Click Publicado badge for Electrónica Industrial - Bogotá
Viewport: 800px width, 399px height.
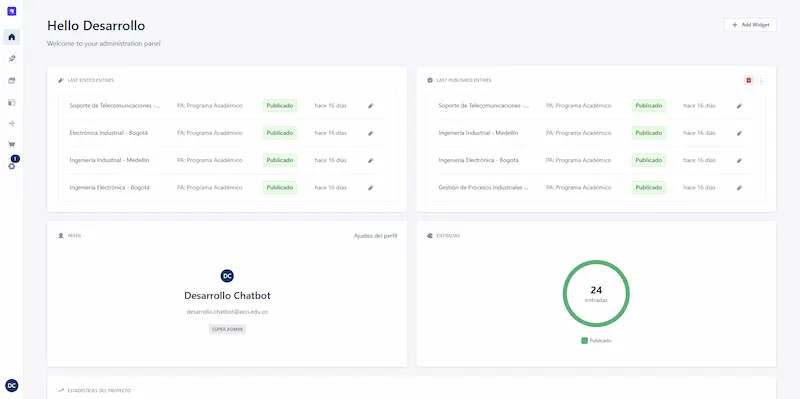coord(280,133)
